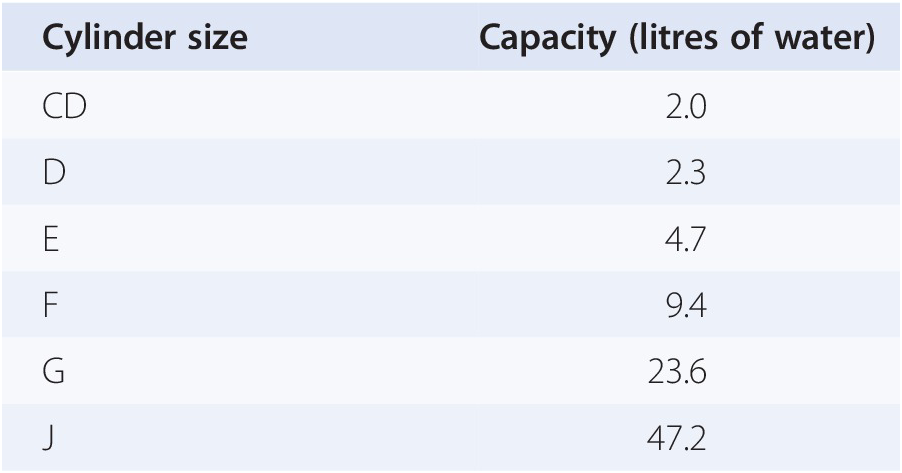The width and height of the screenshot is (902, 473).
Task: Click the word "size" in the header
Action: (x=220, y=38)
